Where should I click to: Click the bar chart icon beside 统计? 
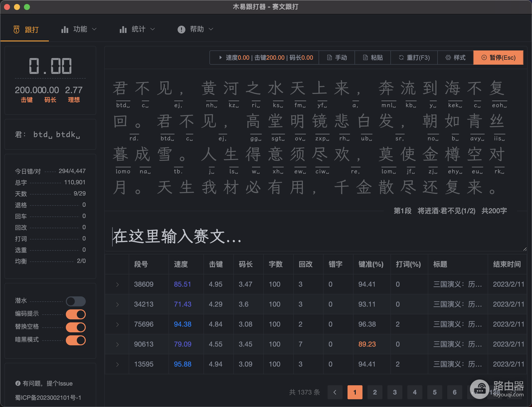(123, 29)
